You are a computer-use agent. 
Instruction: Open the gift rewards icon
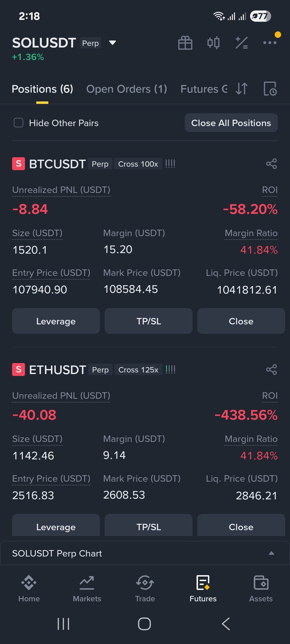[185, 43]
